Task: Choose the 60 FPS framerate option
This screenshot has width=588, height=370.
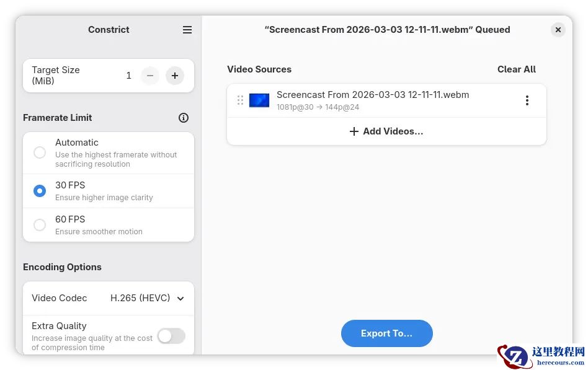Action: (40, 225)
